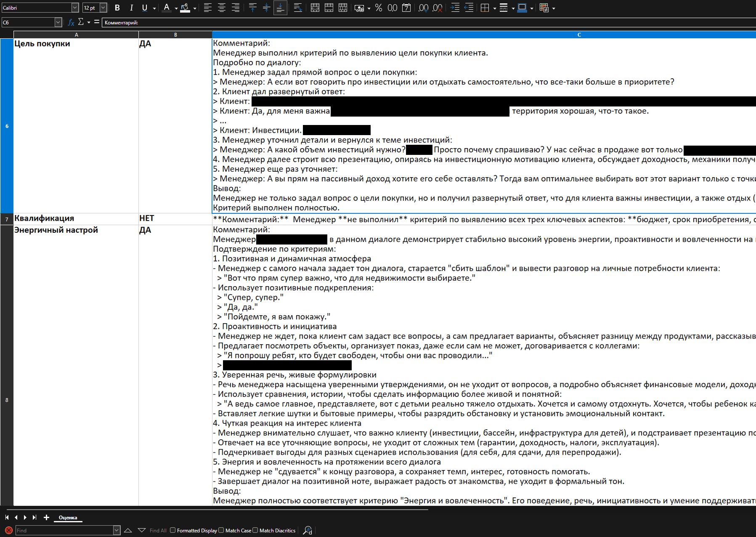Expand background color palette dropdown
756x537 pixels.
click(x=195, y=8)
